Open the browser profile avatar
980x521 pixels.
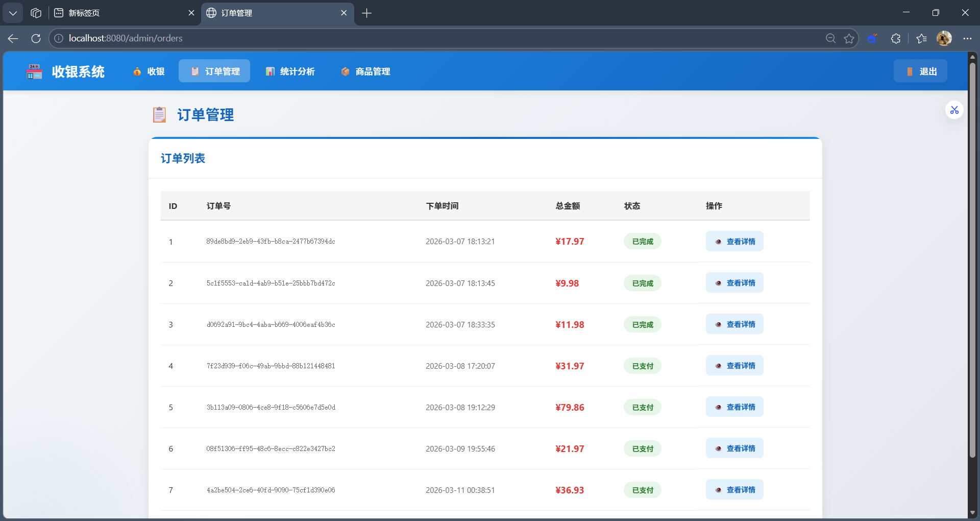pos(944,38)
